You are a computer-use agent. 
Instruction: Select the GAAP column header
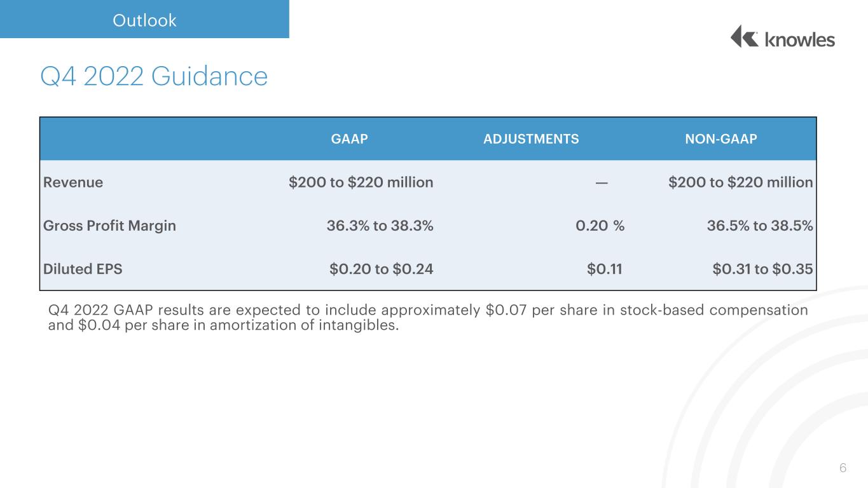point(350,139)
